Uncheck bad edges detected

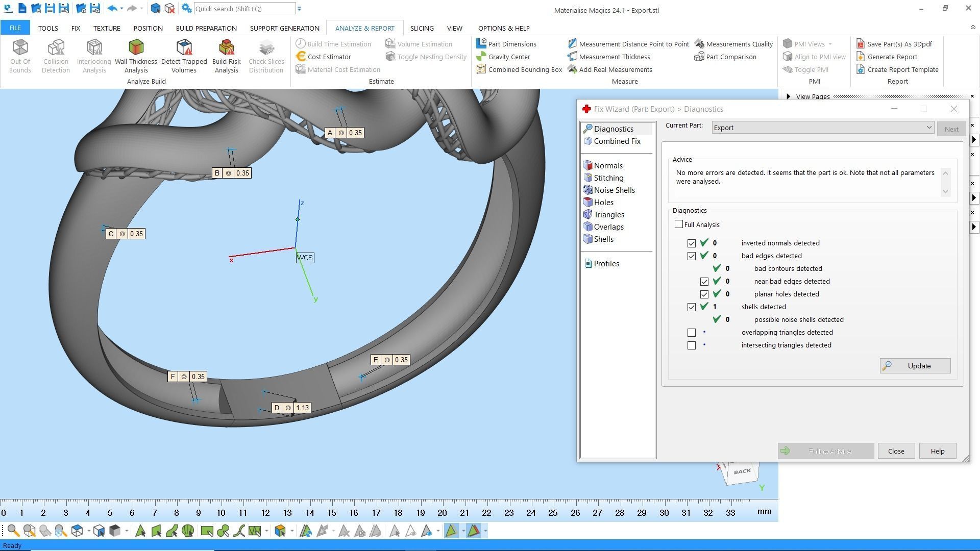[x=692, y=256]
